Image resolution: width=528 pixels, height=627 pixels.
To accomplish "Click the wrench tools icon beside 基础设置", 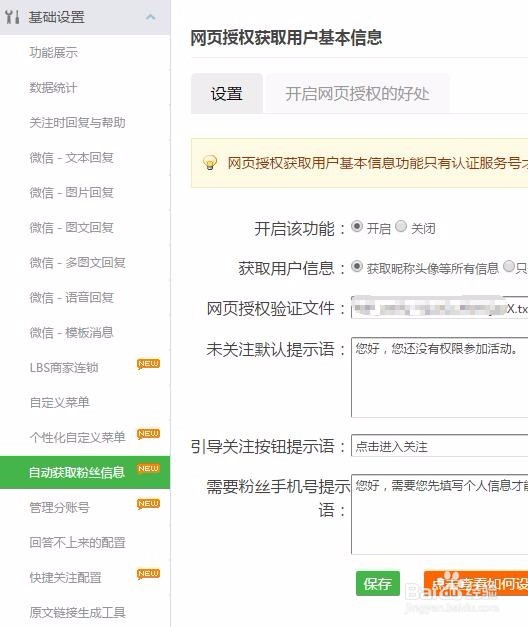I will [x=12, y=17].
